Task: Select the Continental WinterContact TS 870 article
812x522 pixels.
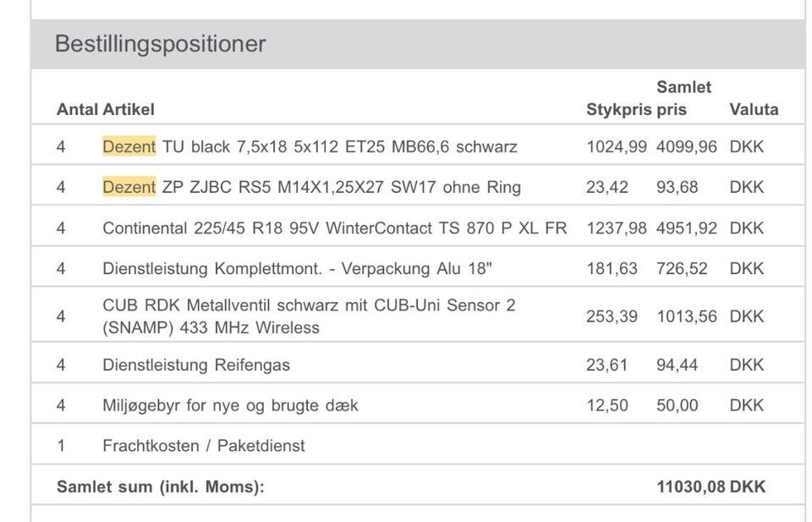Action: coord(334,228)
